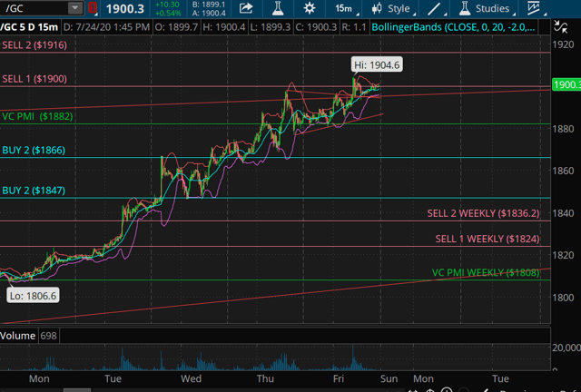Screen dimensions: 581x392
Task: Select the SELL 2 WEEKLY ($1836.2) label
Action: (483, 213)
